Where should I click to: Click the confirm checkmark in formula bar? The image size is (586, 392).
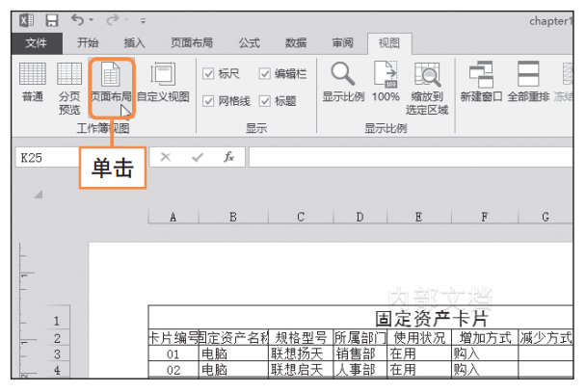click(x=198, y=157)
